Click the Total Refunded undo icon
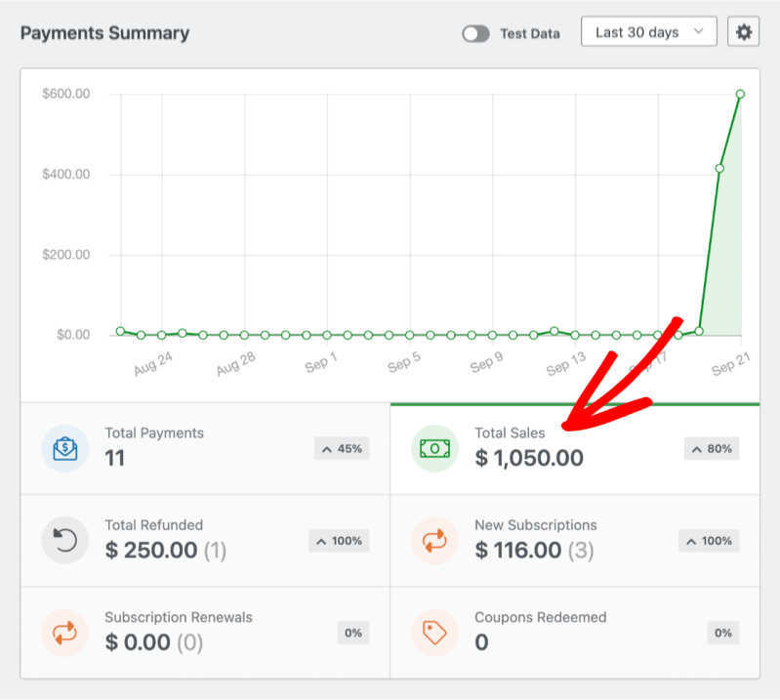Viewport: 780px width, 700px height. pyautogui.click(x=65, y=540)
